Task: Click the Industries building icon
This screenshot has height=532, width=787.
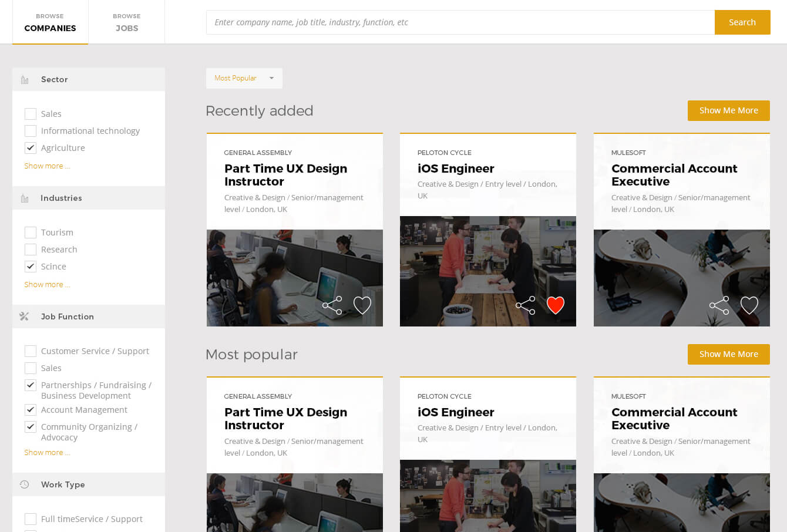Action: (x=25, y=198)
